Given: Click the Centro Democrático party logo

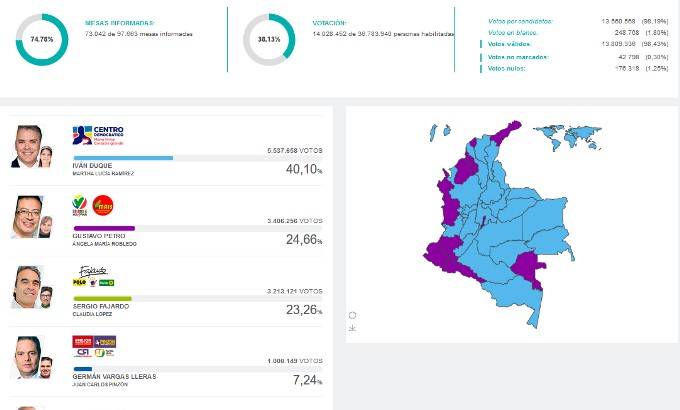Looking at the screenshot, I should pyautogui.click(x=97, y=134).
